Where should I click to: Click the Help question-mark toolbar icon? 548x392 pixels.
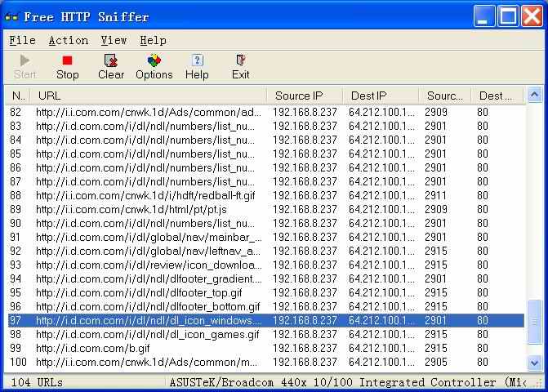pos(197,60)
